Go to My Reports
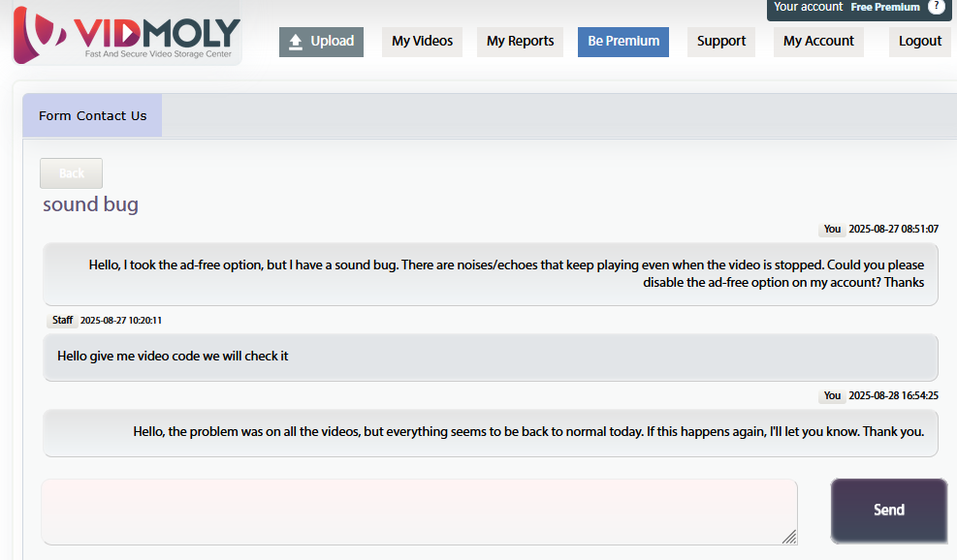Image resolution: width=957 pixels, height=560 pixels. coord(520,42)
